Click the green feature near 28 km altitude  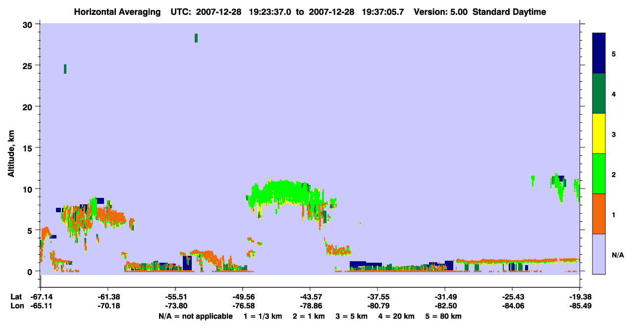(196, 38)
